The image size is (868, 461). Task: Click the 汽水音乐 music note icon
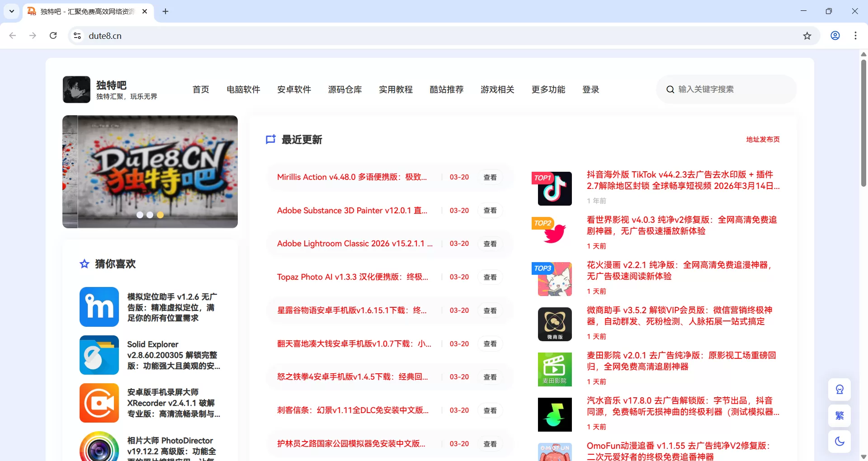(554, 414)
